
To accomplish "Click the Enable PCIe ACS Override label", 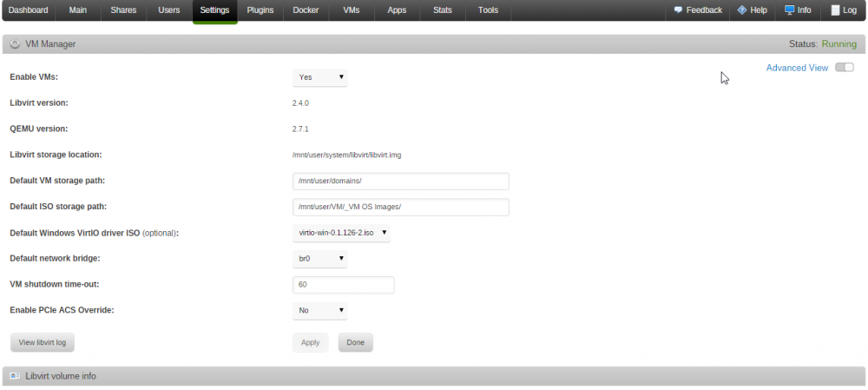I will point(62,310).
